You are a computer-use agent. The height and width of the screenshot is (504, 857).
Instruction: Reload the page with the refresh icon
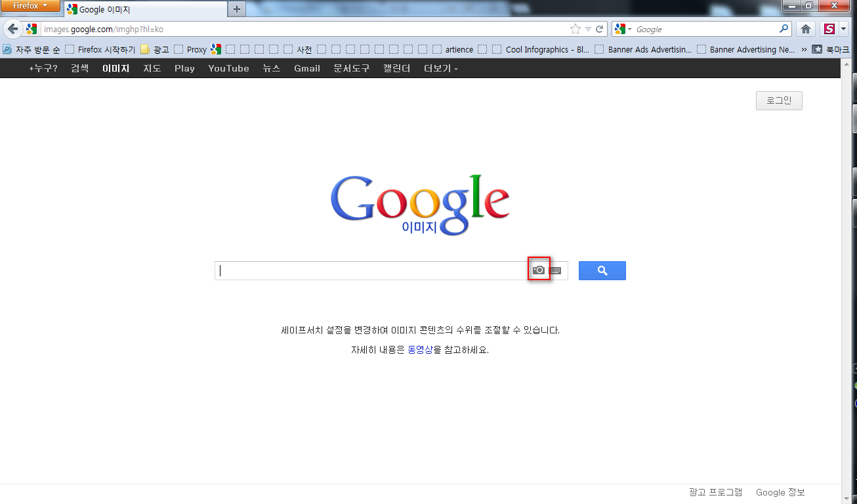pos(599,29)
